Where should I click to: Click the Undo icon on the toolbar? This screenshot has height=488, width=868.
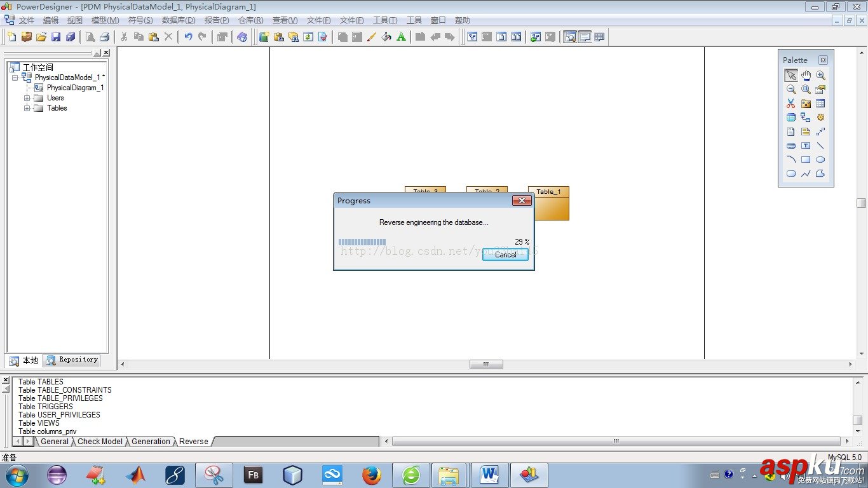(187, 37)
